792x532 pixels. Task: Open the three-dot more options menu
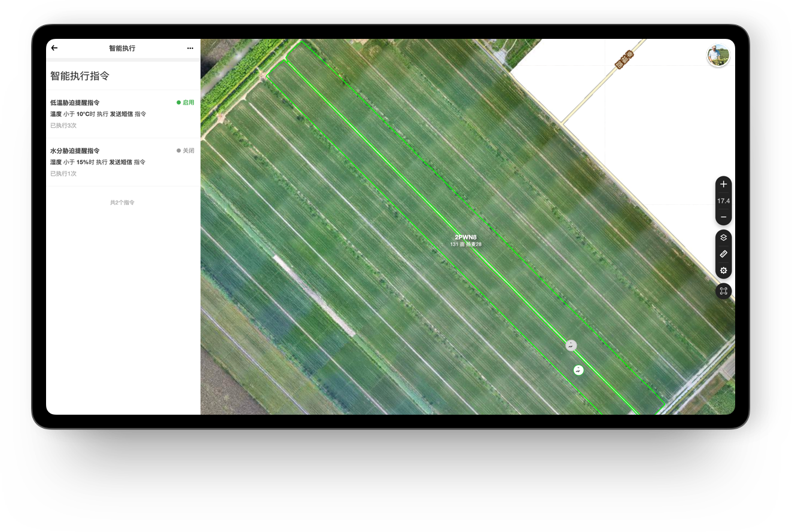pos(190,48)
